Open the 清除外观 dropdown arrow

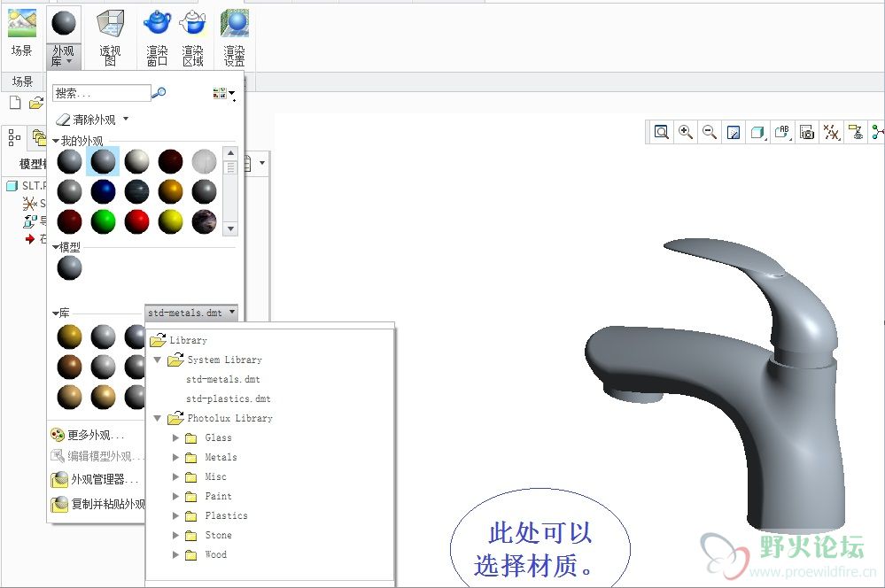pyautogui.click(x=126, y=119)
